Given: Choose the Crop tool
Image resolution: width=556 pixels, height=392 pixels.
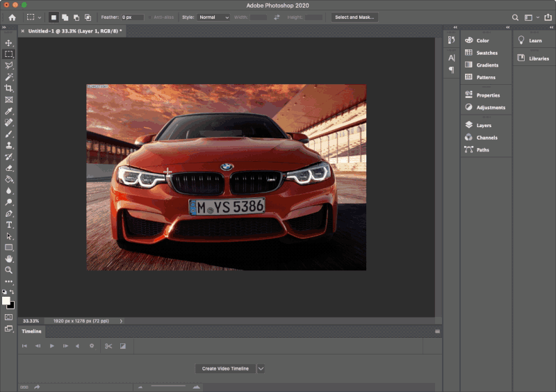Looking at the screenshot, I should coord(9,88).
